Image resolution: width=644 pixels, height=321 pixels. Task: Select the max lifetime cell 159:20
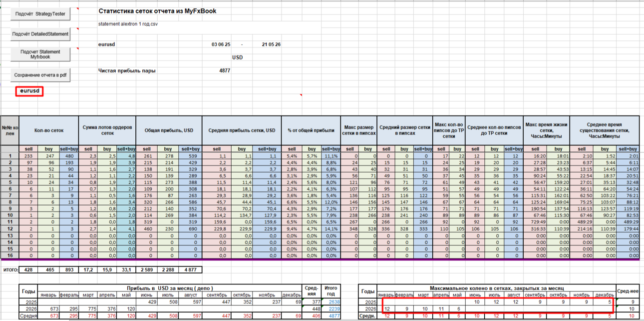[559, 182]
